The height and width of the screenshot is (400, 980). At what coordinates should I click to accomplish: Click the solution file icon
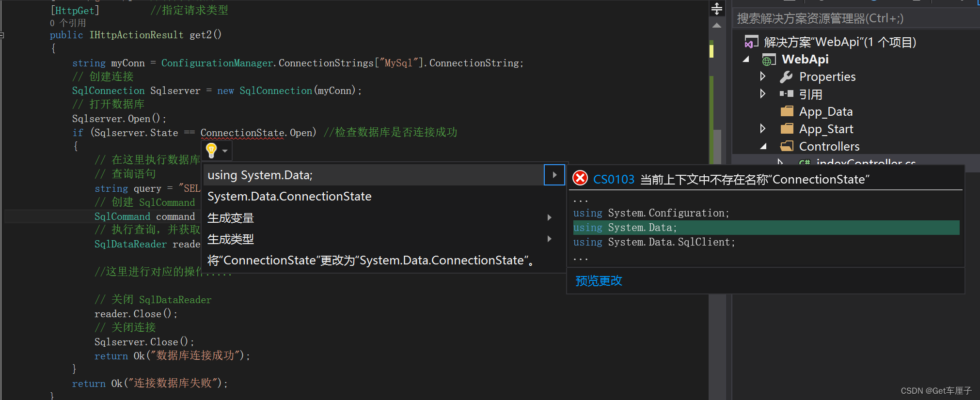[751, 42]
